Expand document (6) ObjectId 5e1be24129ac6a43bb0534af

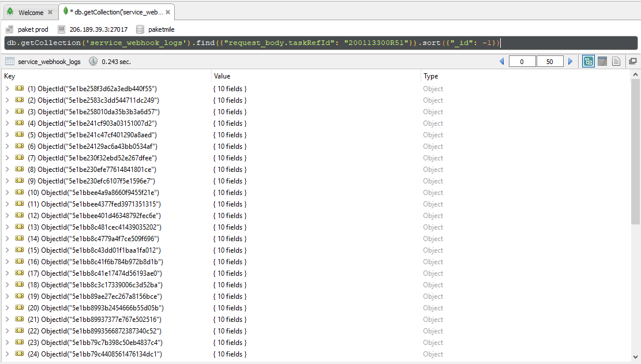click(8, 147)
